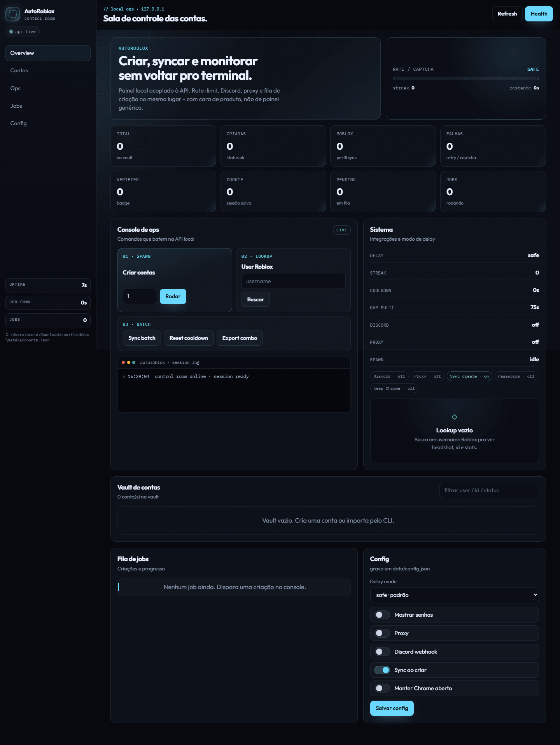Click the api live status indicator

pos(23,32)
